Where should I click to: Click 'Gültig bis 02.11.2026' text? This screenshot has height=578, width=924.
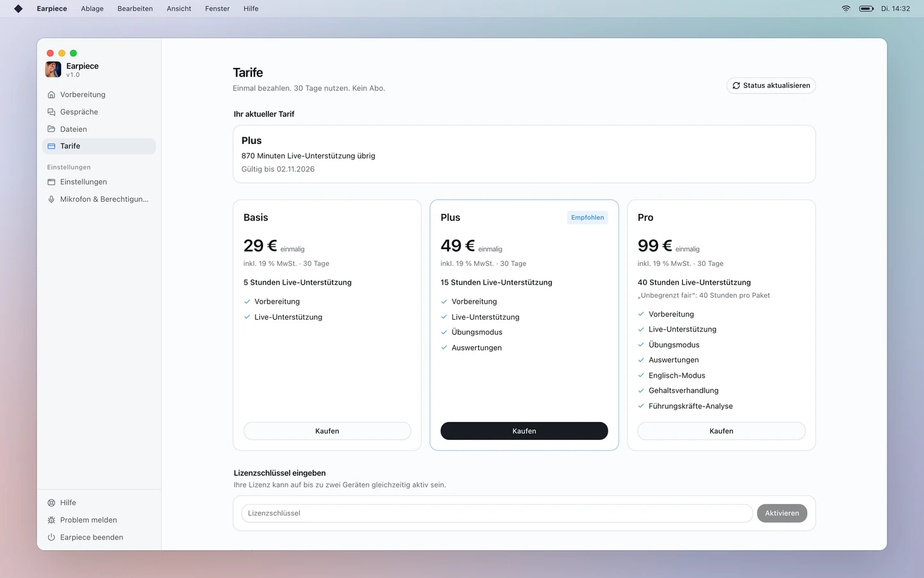[x=278, y=170]
